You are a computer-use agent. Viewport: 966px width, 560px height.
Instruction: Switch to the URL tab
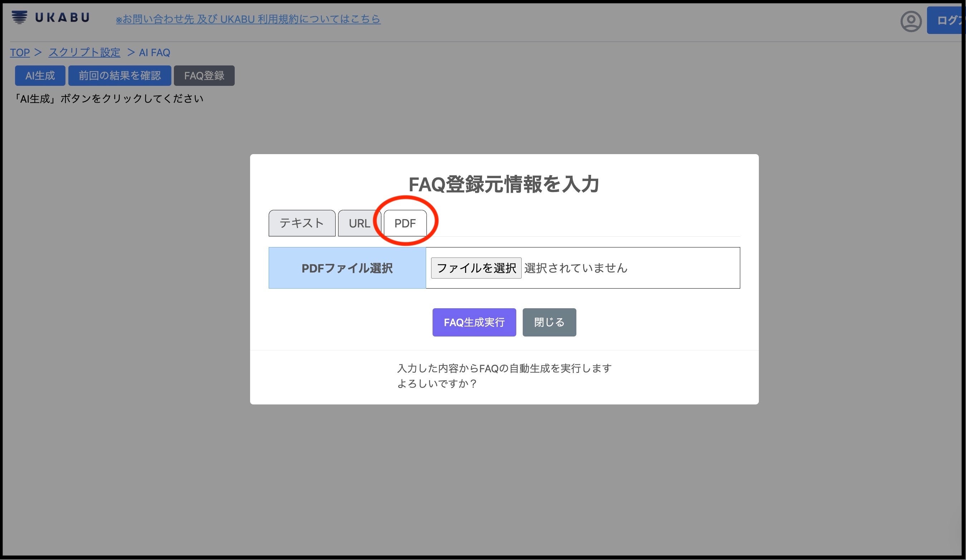coord(359,223)
